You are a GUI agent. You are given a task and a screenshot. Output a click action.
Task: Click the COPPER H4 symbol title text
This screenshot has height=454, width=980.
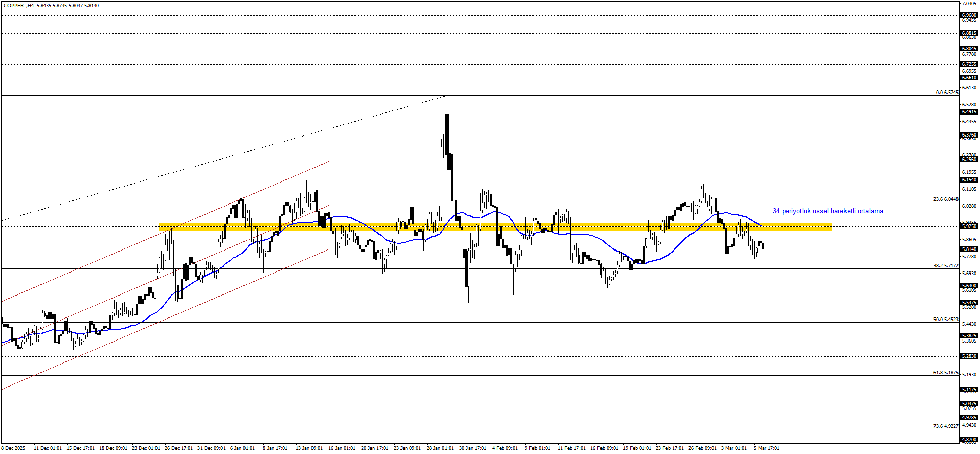18,6
